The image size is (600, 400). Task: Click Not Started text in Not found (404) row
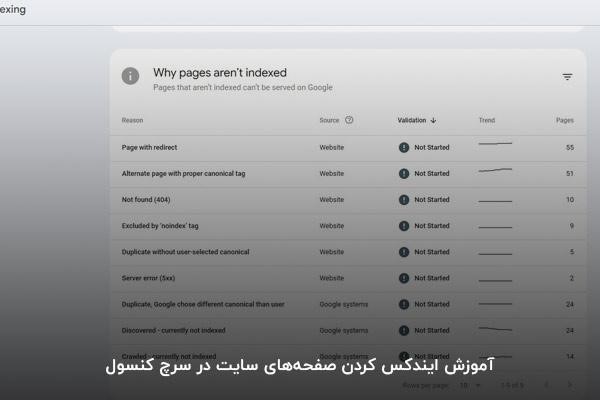(432, 200)
